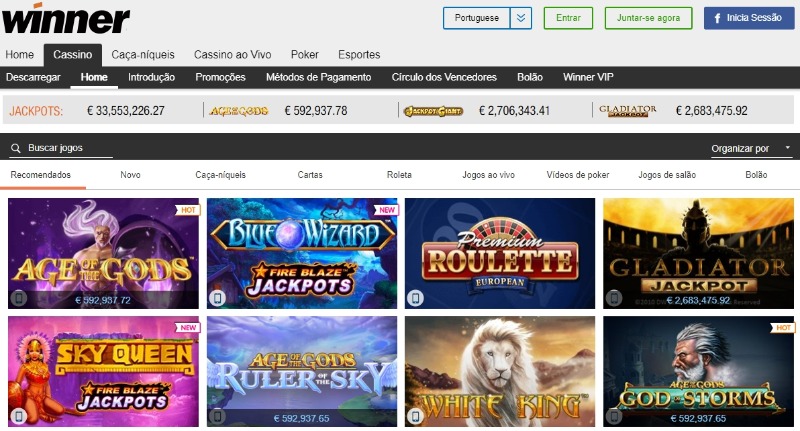Image resolution: width=800 pixels, height=431 pixels.
Task: Open the Portuguese language selector
Action: [x=477, y=18]
